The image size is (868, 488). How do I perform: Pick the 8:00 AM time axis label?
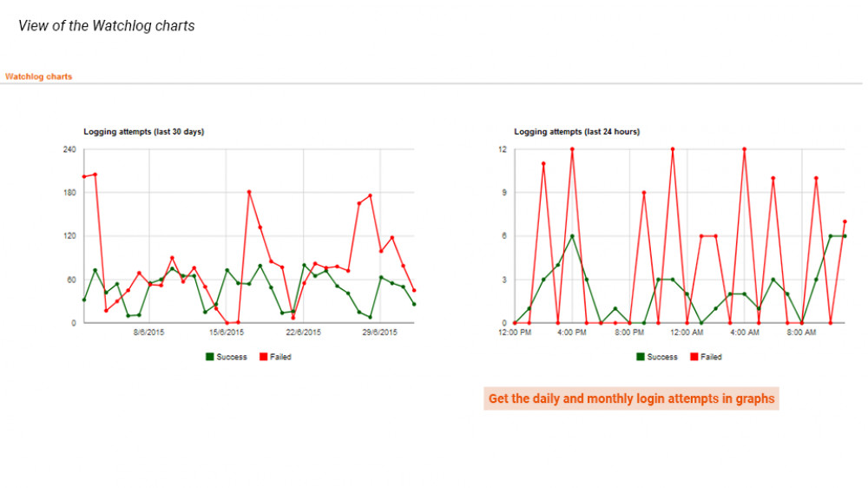[801, 333]
